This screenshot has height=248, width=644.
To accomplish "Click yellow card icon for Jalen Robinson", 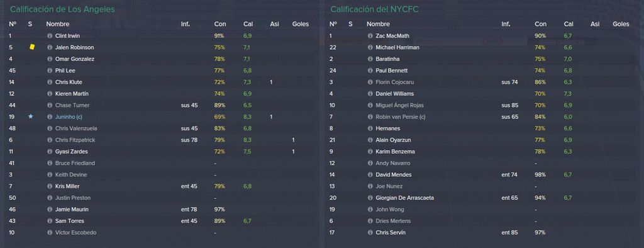I will (32, 47).
